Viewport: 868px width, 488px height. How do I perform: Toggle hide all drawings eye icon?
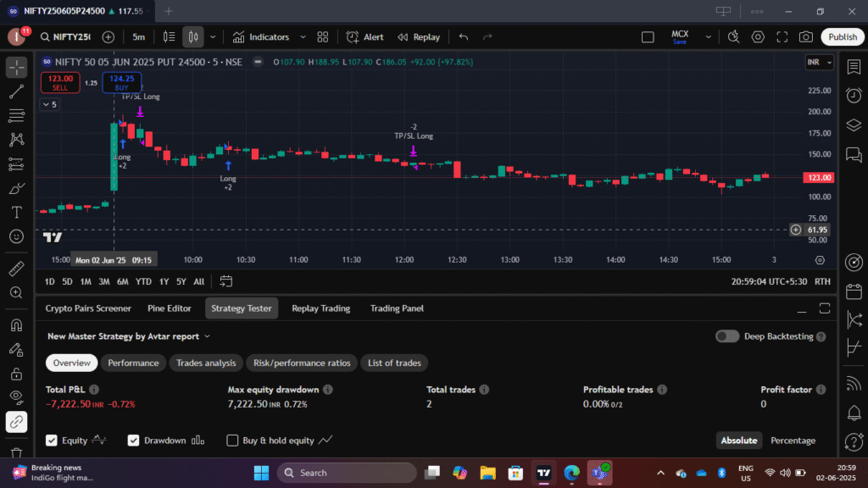point(17,397)
